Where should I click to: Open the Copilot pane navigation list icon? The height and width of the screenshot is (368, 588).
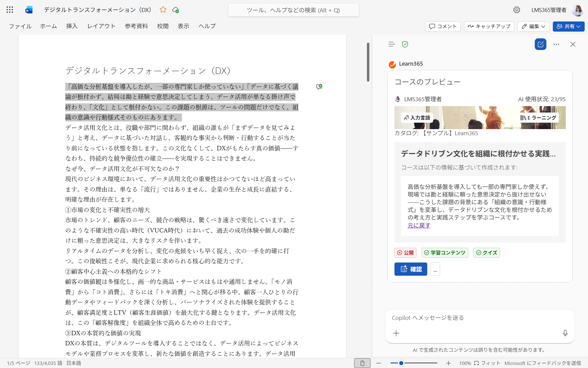click(x=392, y=44)
